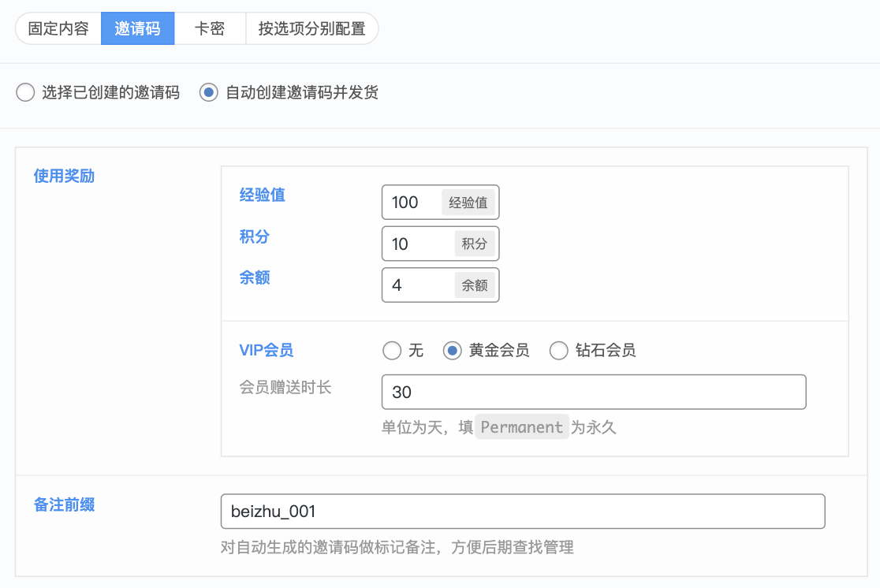The image size is (880, 588).
Task: Switch to 按选项分别配置 tab
Action: [311, 28]
